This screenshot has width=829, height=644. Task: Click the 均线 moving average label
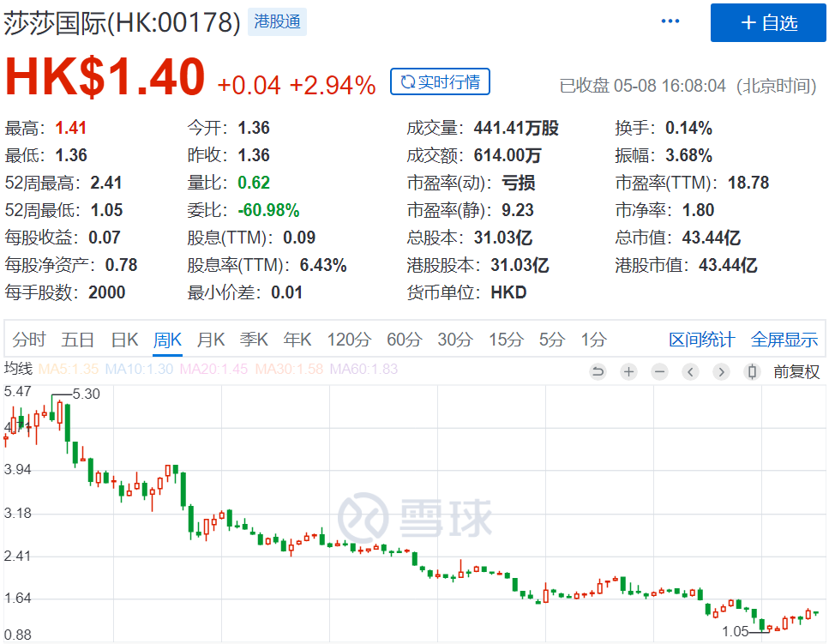pyautogui.click(x=19, y=368)
